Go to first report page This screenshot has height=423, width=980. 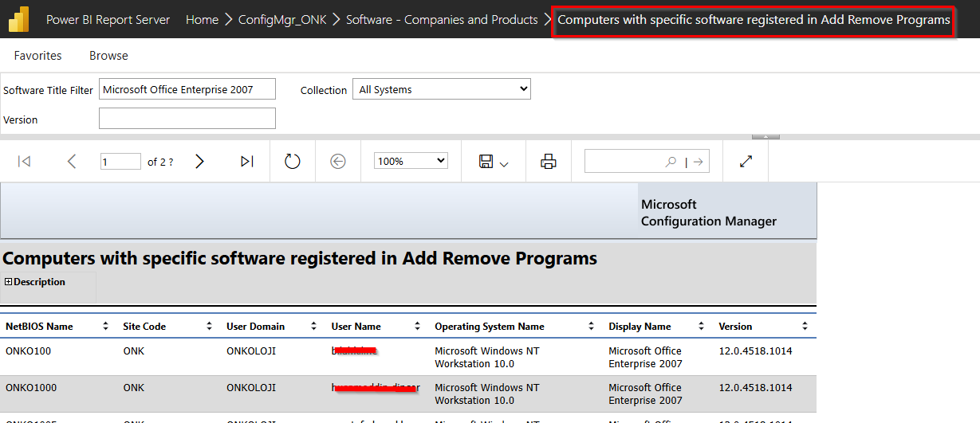click(24, 162)
